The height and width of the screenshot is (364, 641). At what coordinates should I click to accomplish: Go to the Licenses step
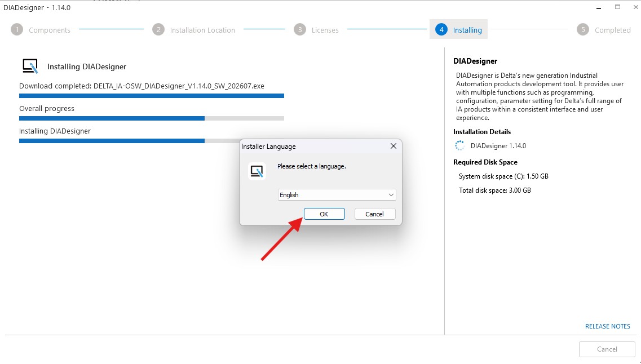point(316,30)
